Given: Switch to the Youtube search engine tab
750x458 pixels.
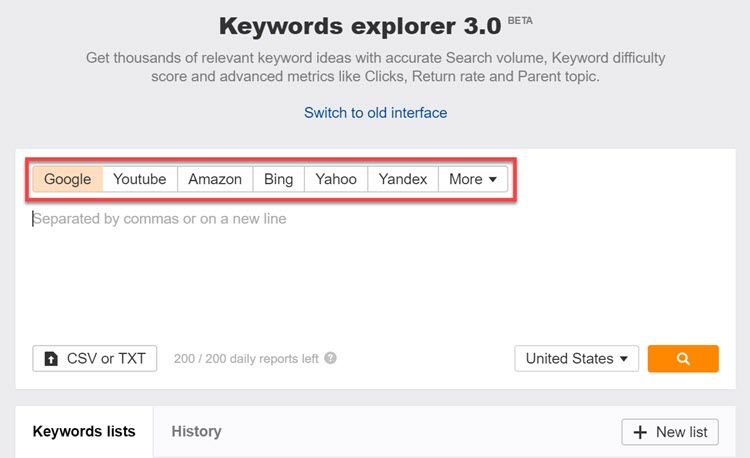Looking at the screenshot, I should point(140,179).
